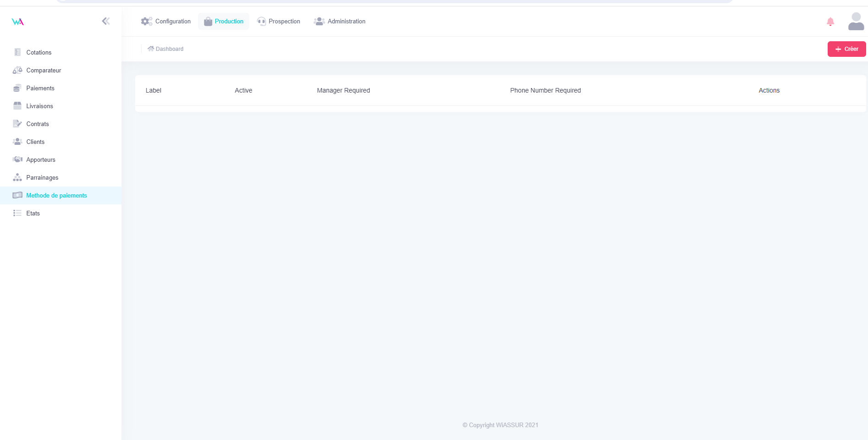
Task: Click the Parrainages icon
Action: tap(17, 177)
